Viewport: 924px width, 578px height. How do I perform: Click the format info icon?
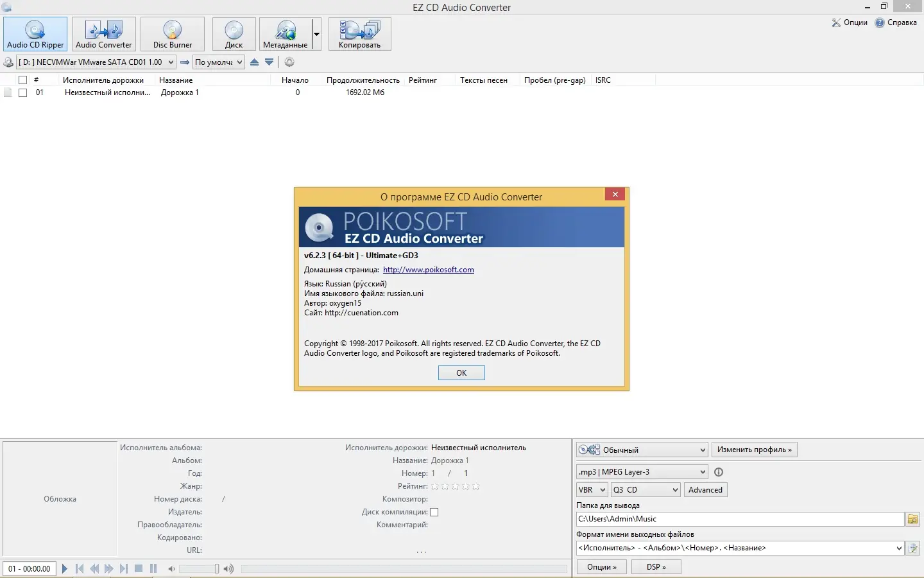pos(719,472)
